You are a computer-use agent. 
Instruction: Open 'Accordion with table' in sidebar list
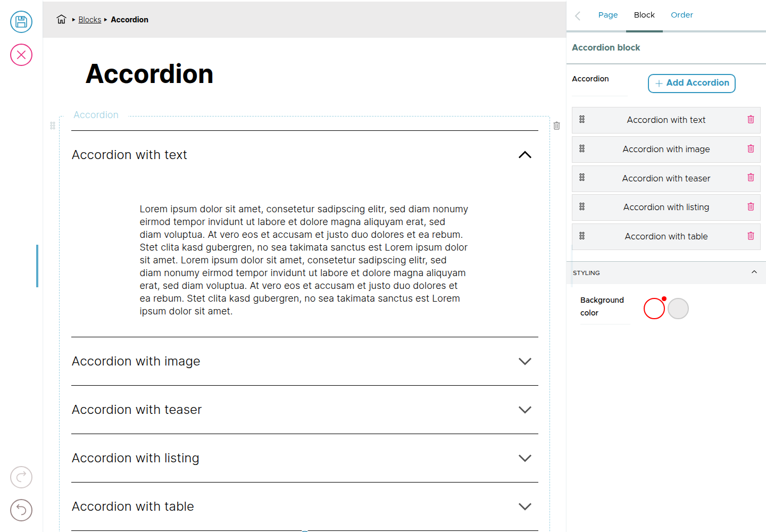[666, 236]
